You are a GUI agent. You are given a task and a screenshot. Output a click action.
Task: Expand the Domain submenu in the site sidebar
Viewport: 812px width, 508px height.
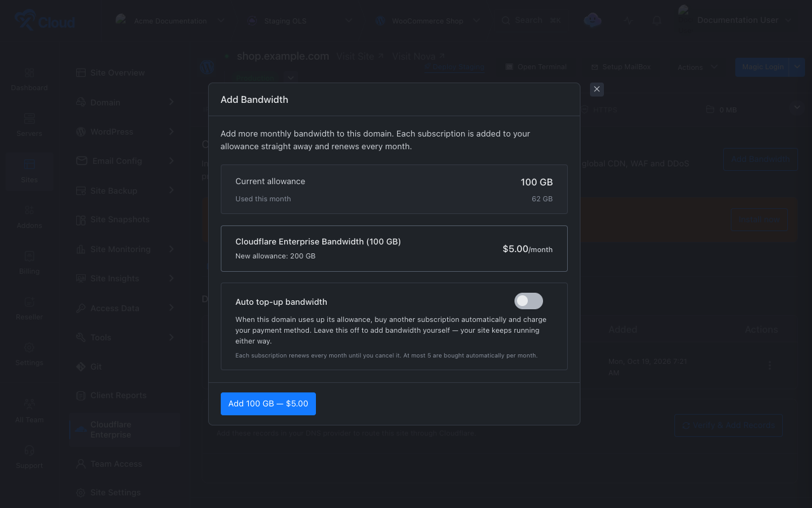[125, 102]
